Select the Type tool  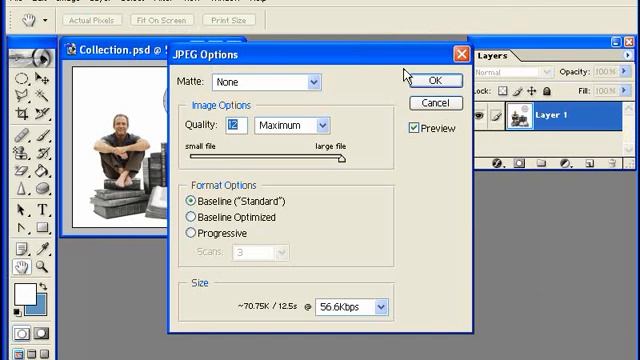pos(42,210)
